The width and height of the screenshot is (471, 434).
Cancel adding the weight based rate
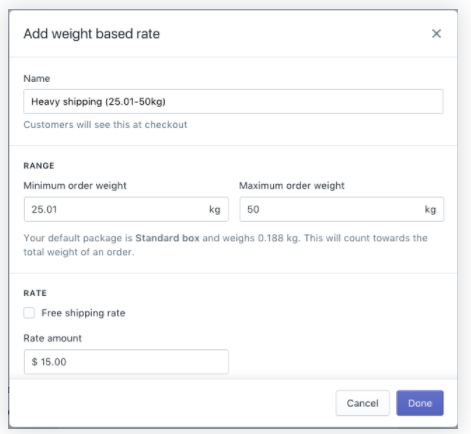click(x=362, y=403)
